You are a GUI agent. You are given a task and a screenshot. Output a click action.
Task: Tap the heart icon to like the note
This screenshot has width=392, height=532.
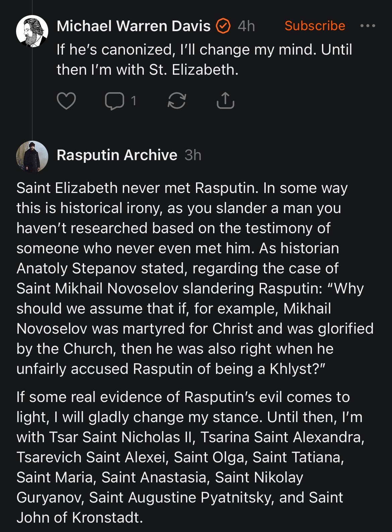tap(66, 101)
